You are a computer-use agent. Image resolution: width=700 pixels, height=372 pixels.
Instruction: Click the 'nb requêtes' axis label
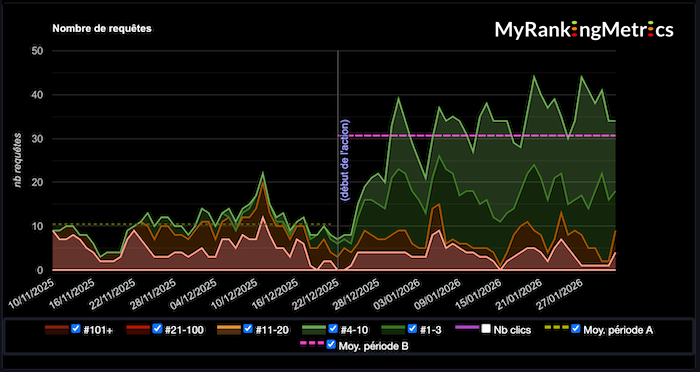click(x=18, y=160)
